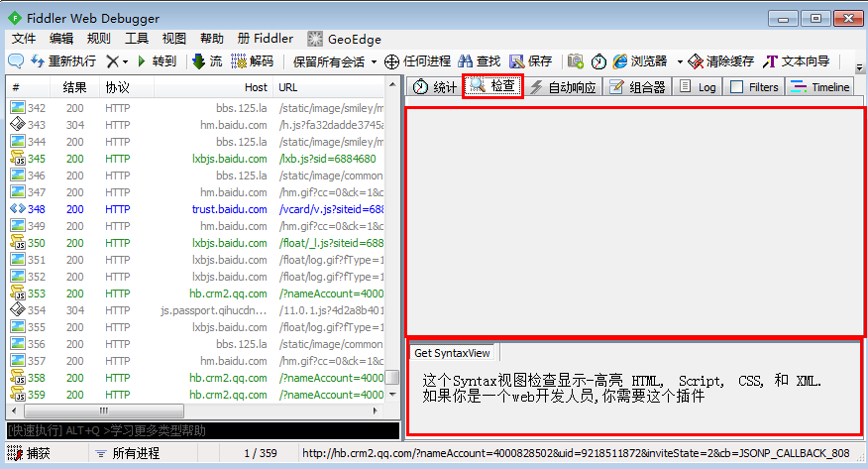Click the camera screenshot icon
The width and height of the screenshot is (868, 469).
click(x=576, y=60)
